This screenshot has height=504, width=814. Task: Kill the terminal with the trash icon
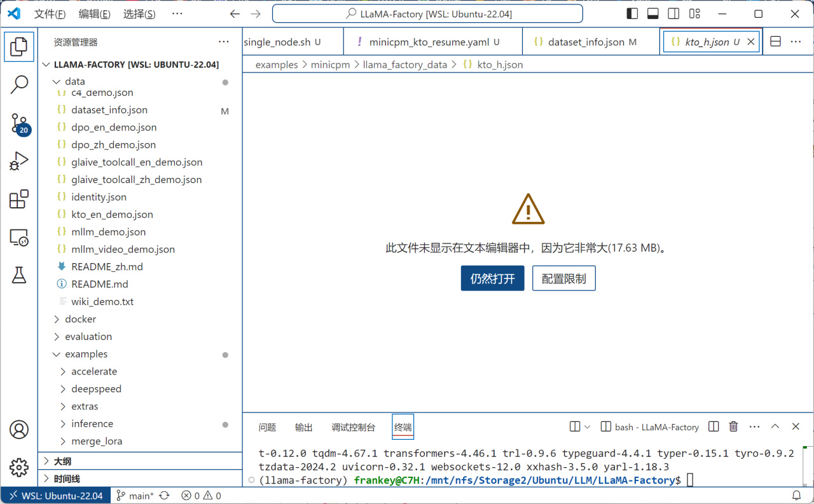[x=733, y=427]
